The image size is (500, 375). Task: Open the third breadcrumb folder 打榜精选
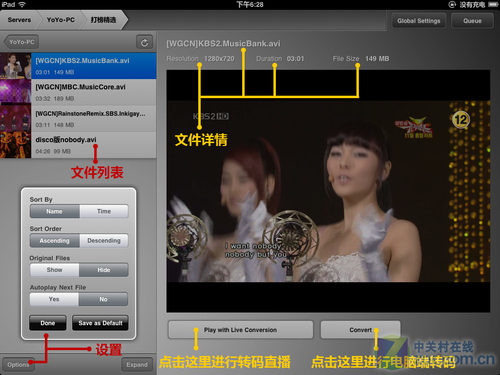(103, 20)
